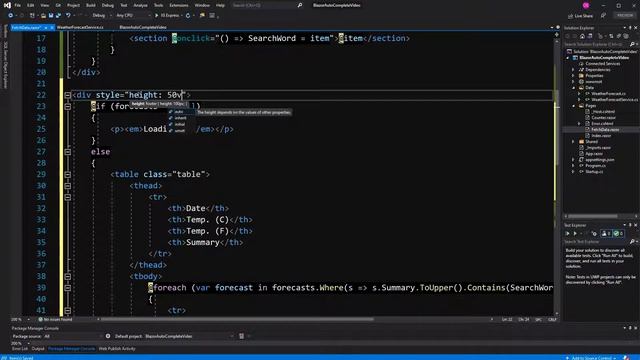Collapse the Pages folder in Solution Explorer
Image resolution: width=640 pixels, height=360 pixels.
point(573,106)
